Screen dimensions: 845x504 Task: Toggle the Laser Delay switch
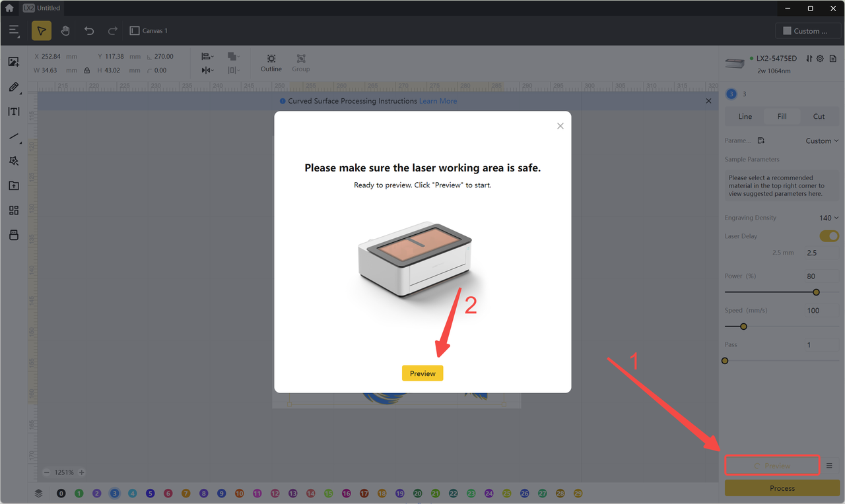tap(829, 236)
